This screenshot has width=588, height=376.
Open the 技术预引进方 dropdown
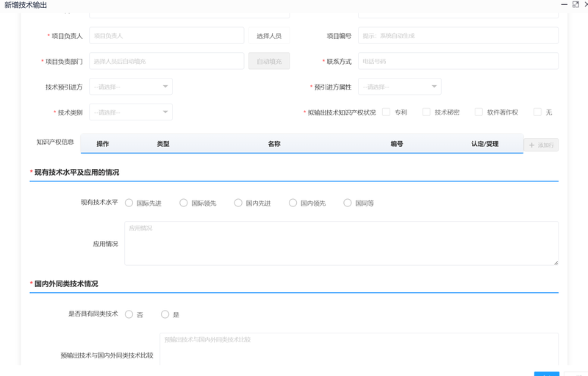coord(131,87)
